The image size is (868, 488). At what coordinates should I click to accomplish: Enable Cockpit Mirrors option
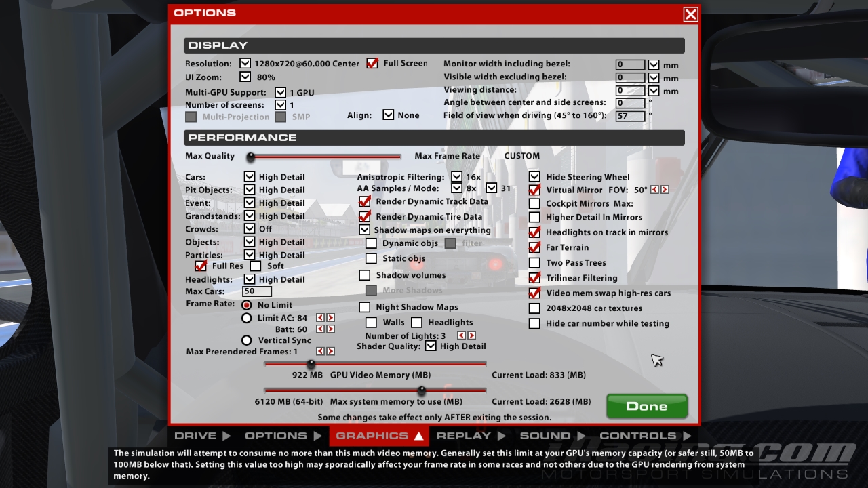(x=534, y=203)
